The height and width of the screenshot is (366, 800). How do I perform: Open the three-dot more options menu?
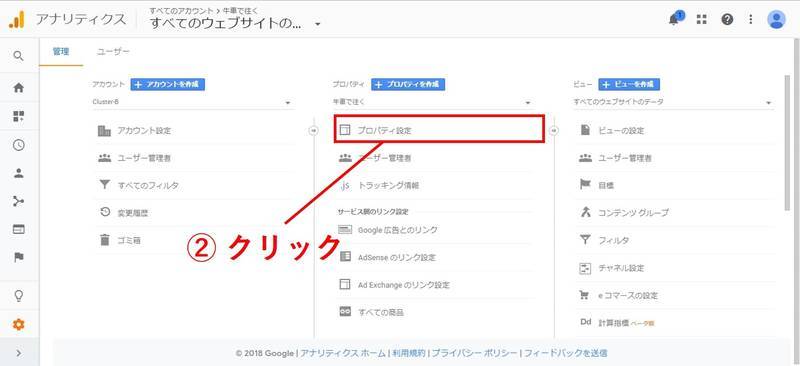pyautogui.click(x=751, y=19)
